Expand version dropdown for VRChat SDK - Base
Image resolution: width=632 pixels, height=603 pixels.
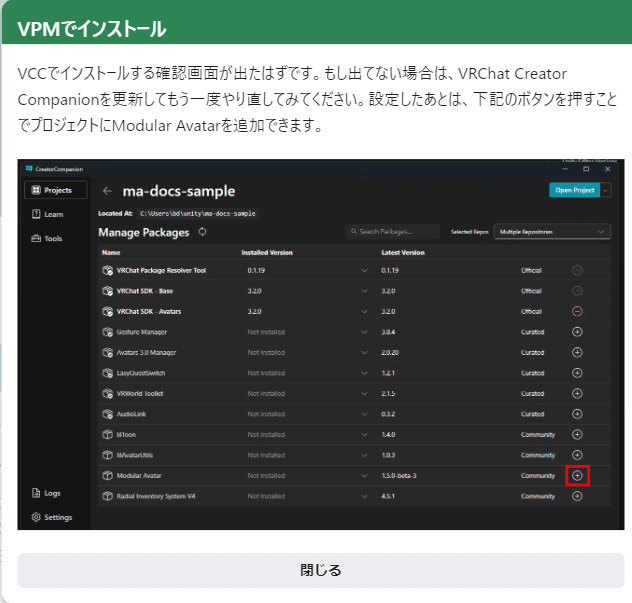(364, 291)
